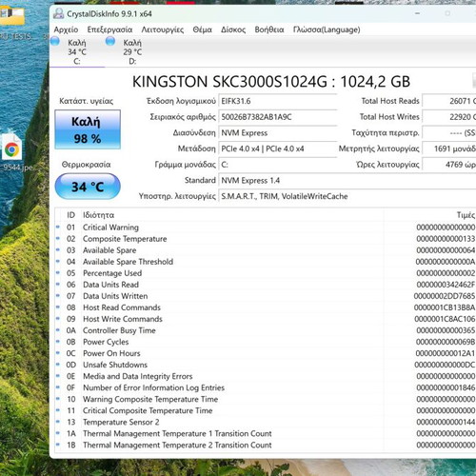
Task: Select the C: drive status tab
Action: click(77, 51)
